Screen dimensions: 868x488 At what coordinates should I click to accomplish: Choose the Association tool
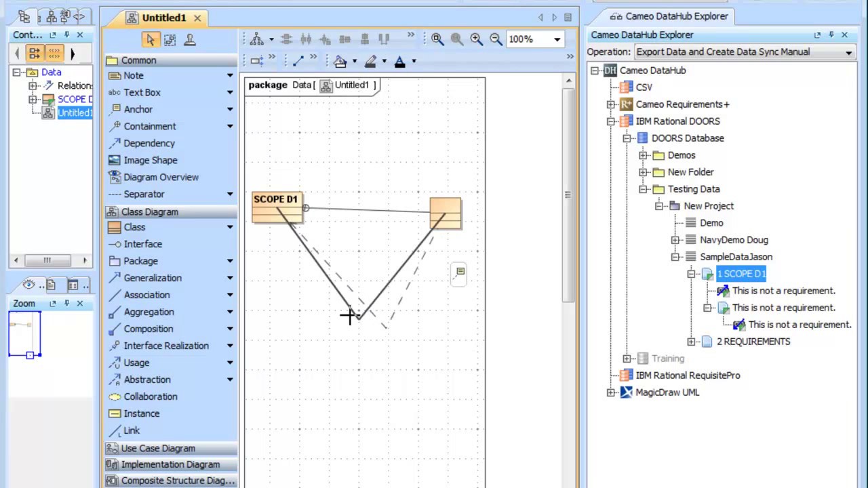point(146,295)
